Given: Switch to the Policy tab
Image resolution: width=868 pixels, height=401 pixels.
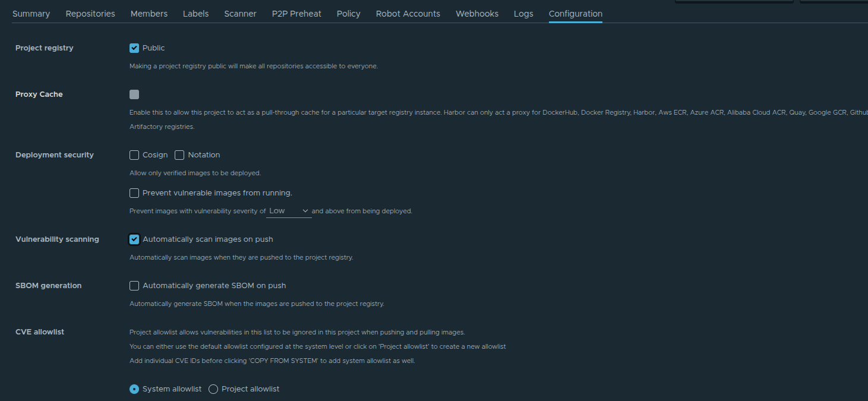Looking at the screenshot, I should tap(348, 13).
